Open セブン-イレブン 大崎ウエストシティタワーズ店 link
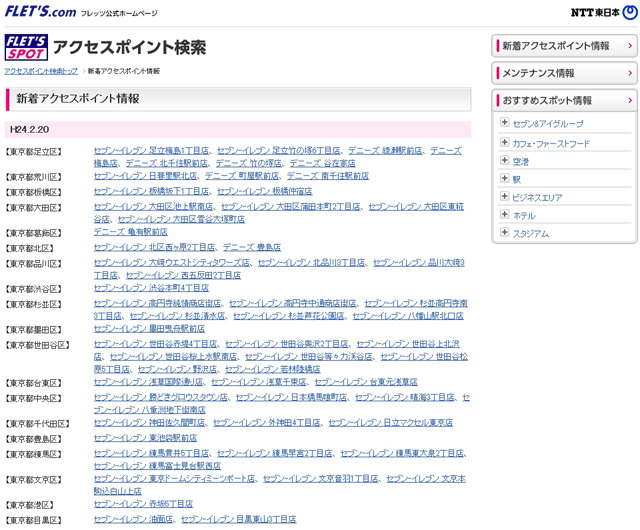 click(x=172, y=263)
